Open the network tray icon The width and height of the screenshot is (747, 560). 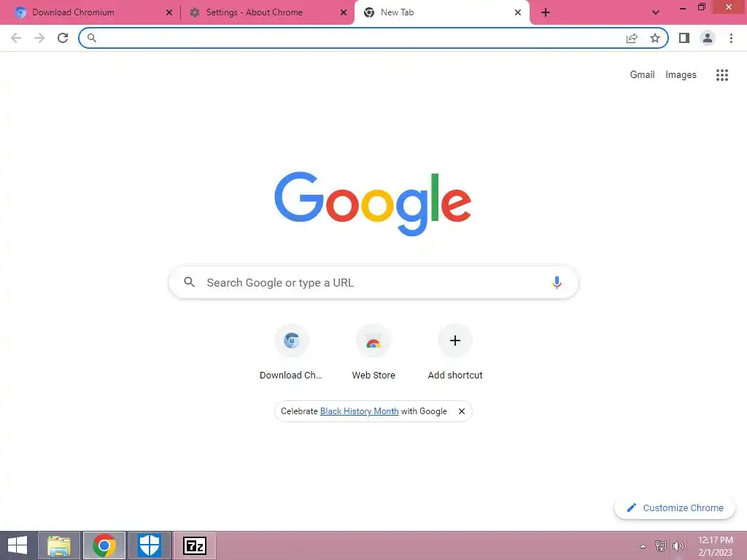660,546
